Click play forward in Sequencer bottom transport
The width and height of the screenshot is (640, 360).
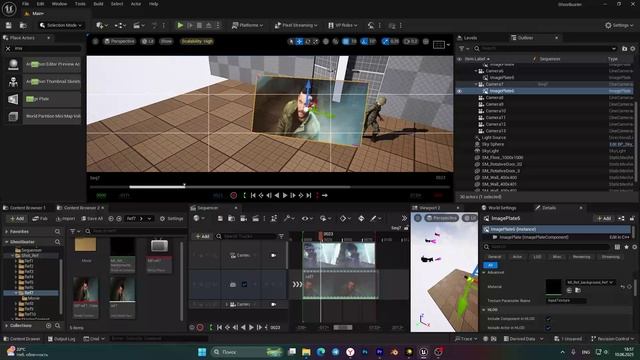(251, 327)
